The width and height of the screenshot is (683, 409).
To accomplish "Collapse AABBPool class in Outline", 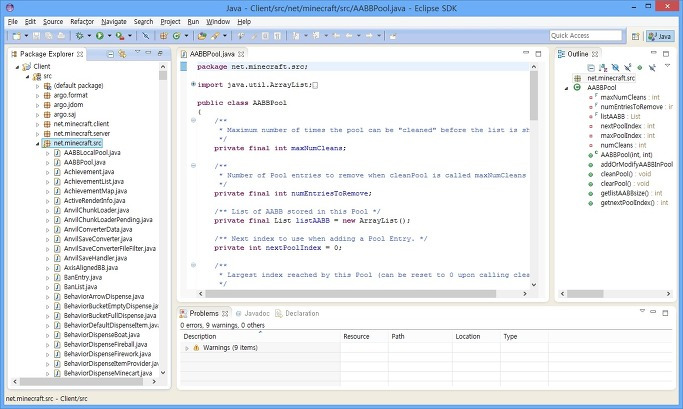I will pyautogui.click(x=566, y=88).
